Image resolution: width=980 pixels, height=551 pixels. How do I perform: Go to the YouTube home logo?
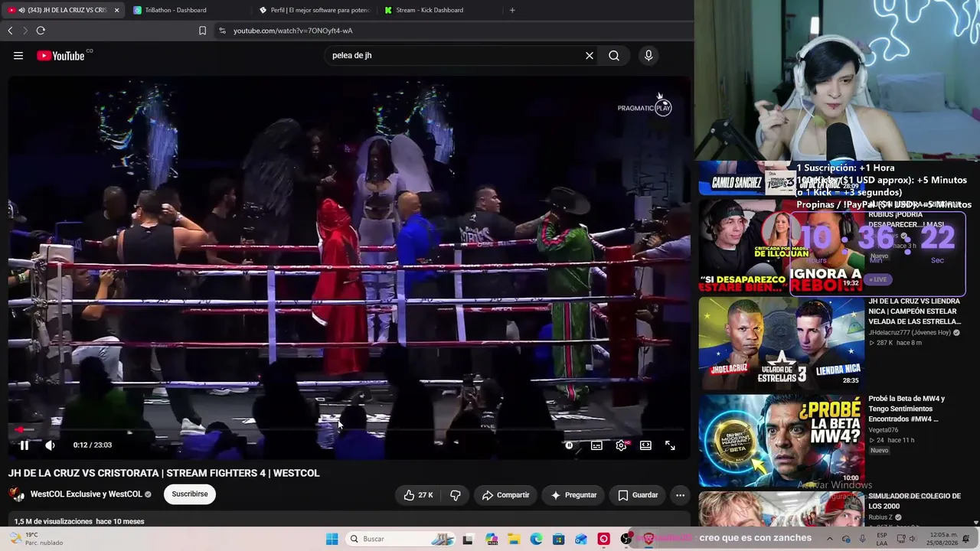(x=60, y=55)
